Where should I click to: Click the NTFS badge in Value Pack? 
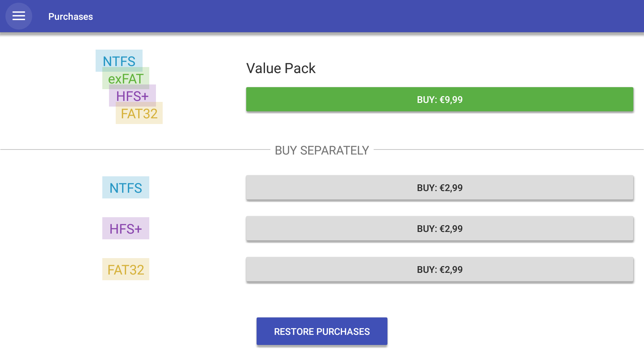[119, 59]
